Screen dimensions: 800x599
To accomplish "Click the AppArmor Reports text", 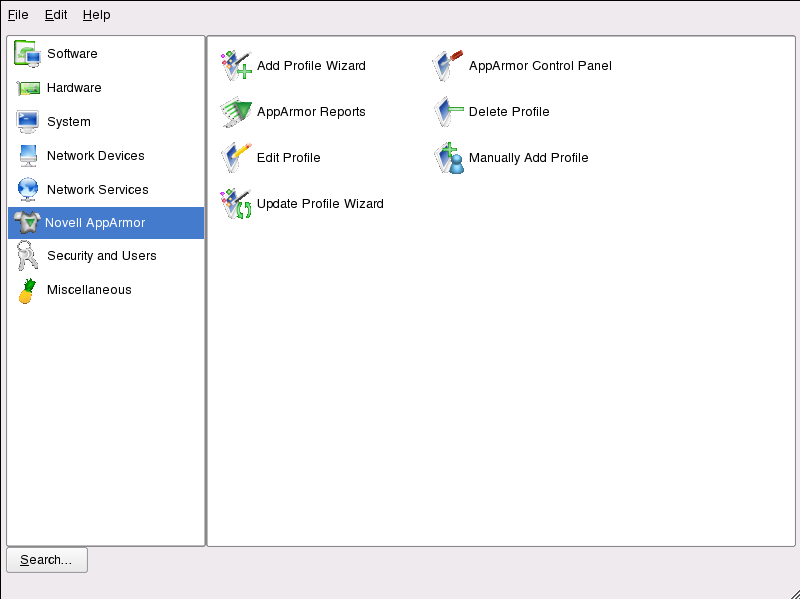I will tap(311, 112).
